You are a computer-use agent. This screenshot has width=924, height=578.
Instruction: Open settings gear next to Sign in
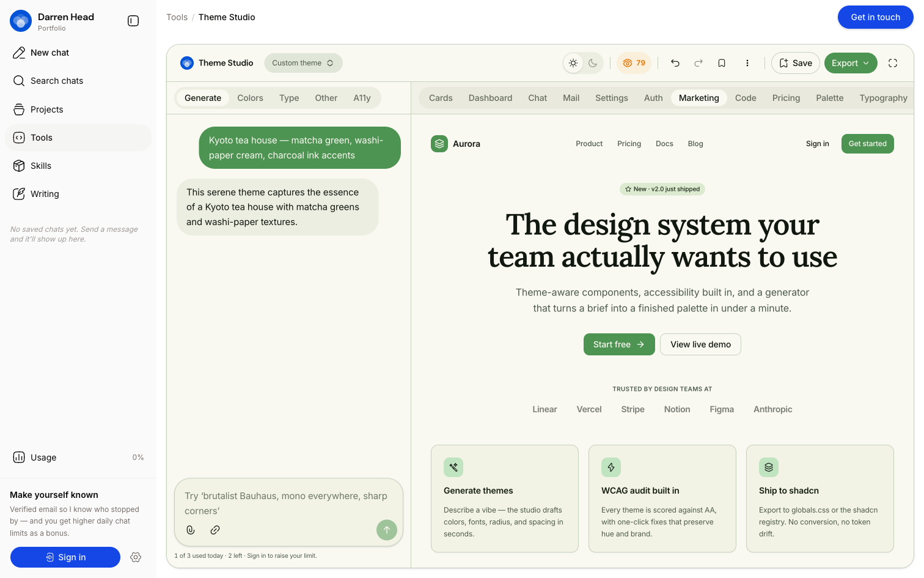136,557
